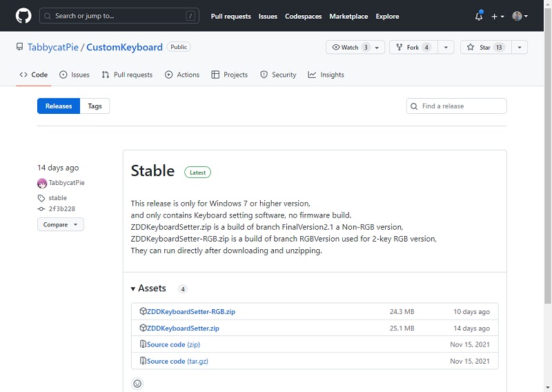Switch to the Insights tab

pyautogui.click(x=326, y=75)
